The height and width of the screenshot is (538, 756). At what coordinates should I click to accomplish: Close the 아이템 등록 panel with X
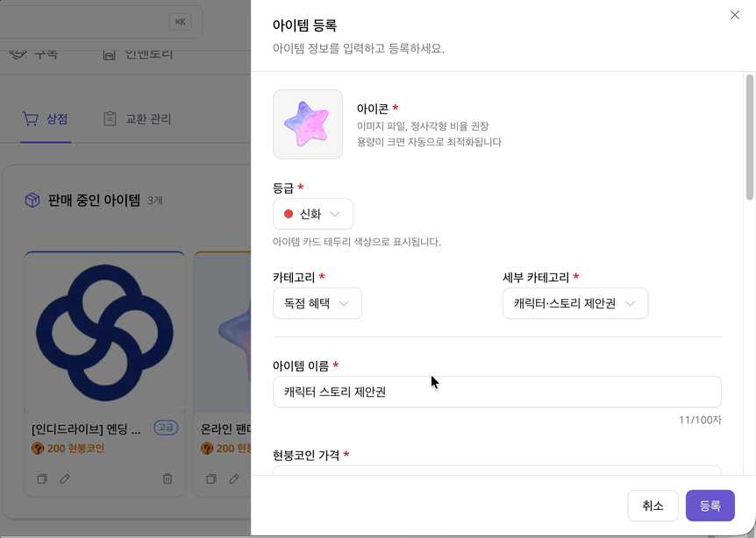[x=735, y=15]
